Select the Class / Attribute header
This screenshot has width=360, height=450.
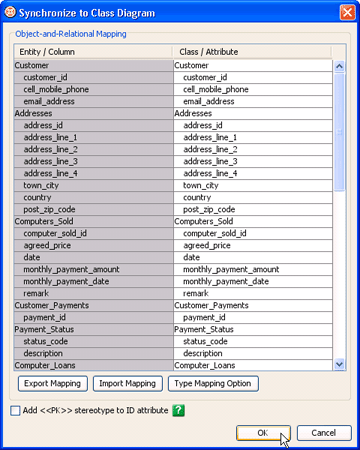coord(252,52)
